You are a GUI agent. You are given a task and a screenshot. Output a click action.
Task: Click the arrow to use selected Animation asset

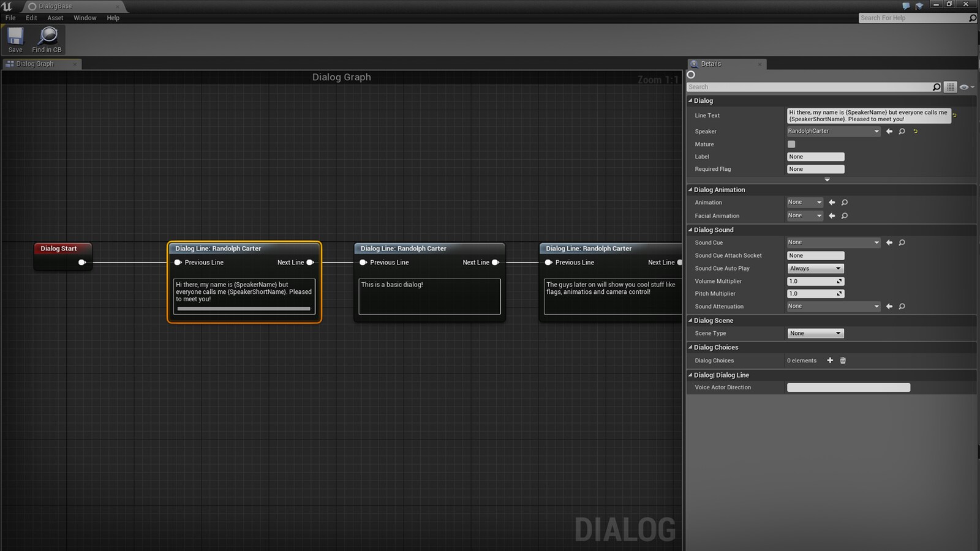pos(832,202)
